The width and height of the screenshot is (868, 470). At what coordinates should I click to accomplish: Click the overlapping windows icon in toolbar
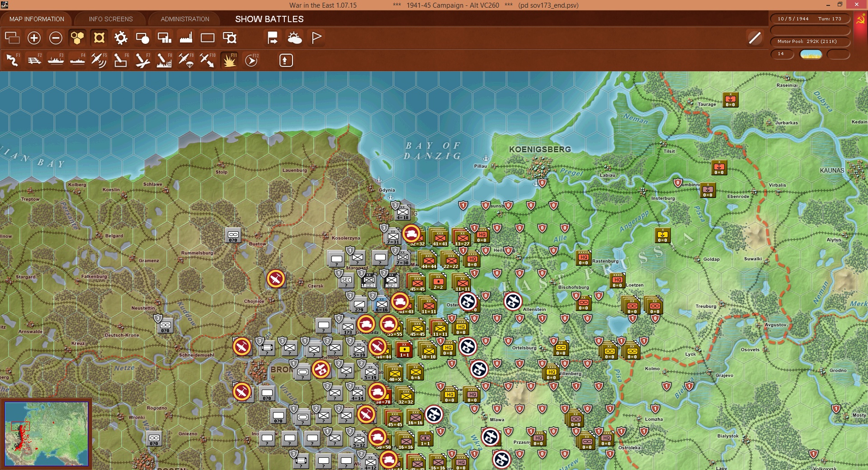coord(12,38)
